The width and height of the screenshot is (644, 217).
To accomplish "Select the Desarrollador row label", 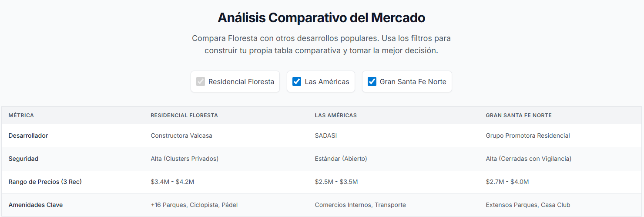I will 28,136.
